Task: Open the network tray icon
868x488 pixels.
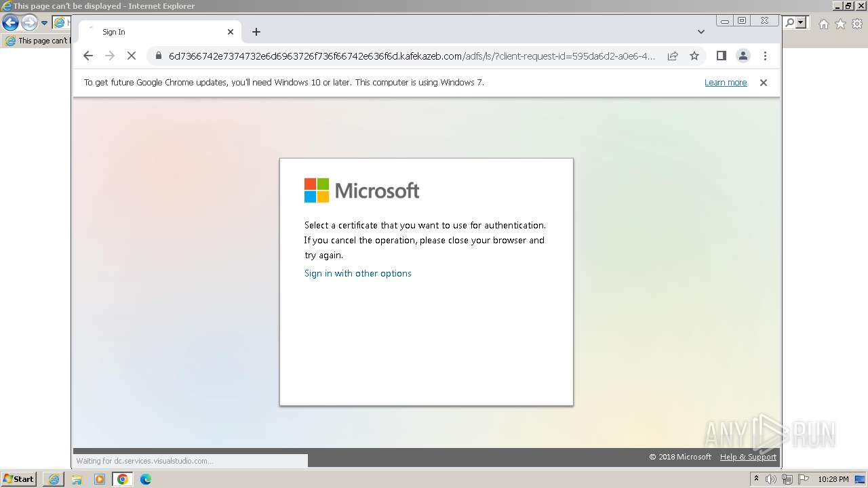Action: (787, 479)
